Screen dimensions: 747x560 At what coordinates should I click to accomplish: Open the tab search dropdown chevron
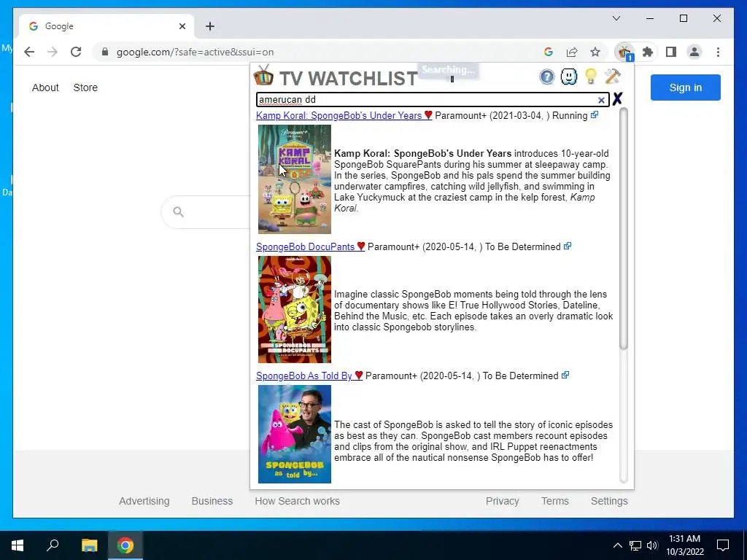(x=616, y=18)
